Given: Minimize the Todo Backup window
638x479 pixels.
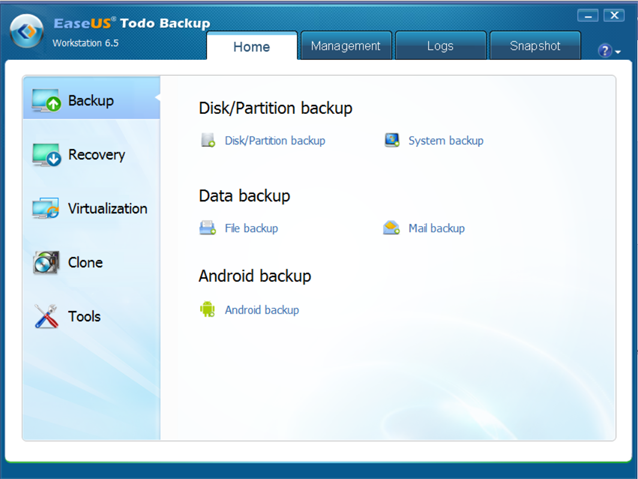Looking at the screenshot, I should 589,16.
